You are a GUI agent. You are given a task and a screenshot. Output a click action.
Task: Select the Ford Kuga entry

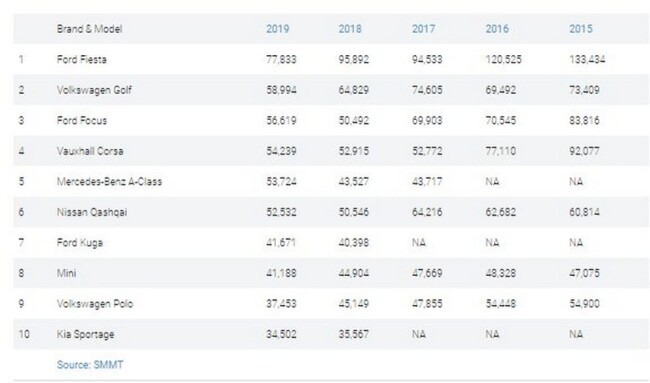click(x=80, y=243)
